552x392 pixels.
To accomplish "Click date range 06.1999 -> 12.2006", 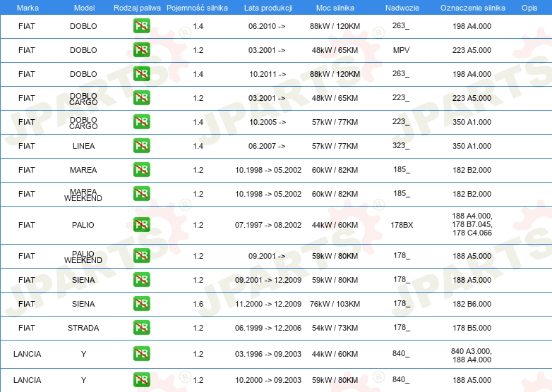I will [268, 328].
